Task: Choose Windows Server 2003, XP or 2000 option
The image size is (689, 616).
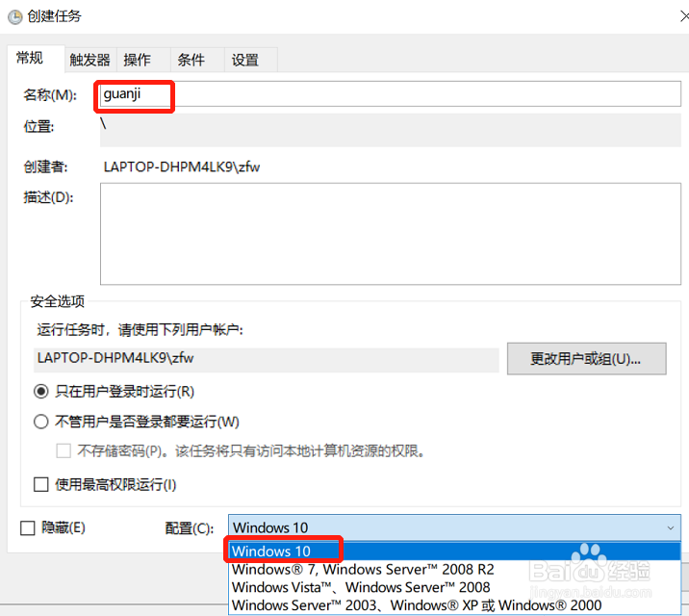Action: (x=454, y=605)
